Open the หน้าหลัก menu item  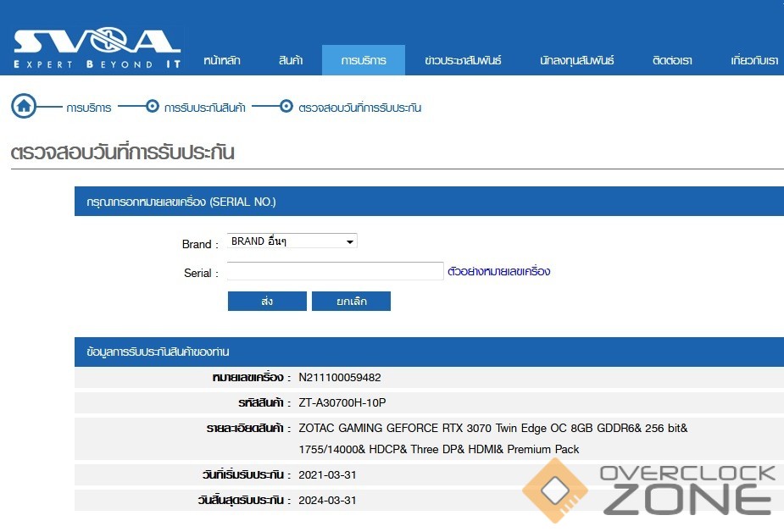pyautogui.click(x=221, y=60)
